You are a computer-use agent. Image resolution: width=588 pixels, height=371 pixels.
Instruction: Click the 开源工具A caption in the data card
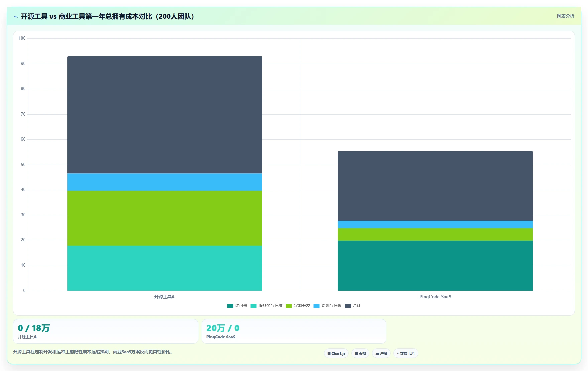point(27,337)
